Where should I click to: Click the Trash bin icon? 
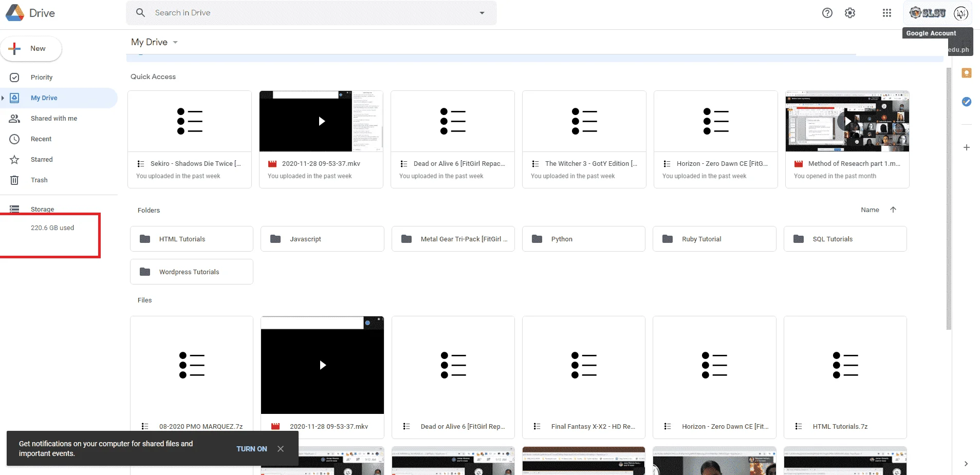click(x=14, y=180)
